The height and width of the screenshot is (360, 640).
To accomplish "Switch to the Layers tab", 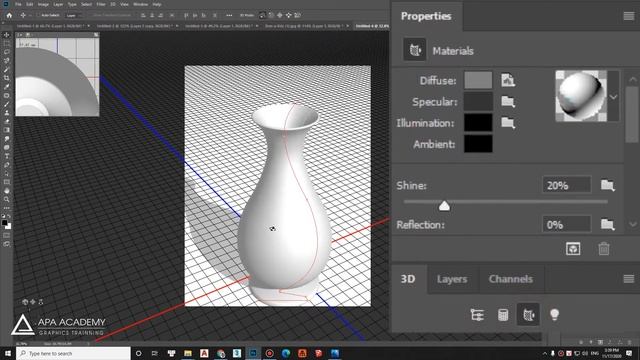I will 452,279.
